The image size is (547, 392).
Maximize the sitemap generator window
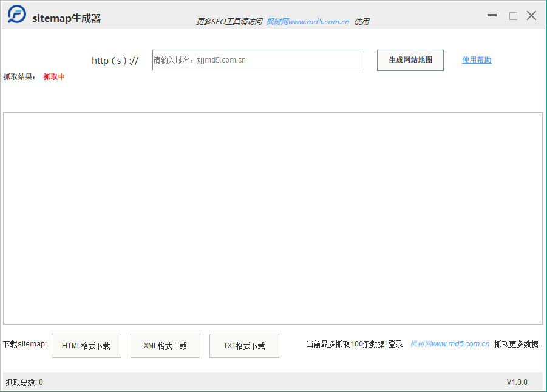[513, 16]
